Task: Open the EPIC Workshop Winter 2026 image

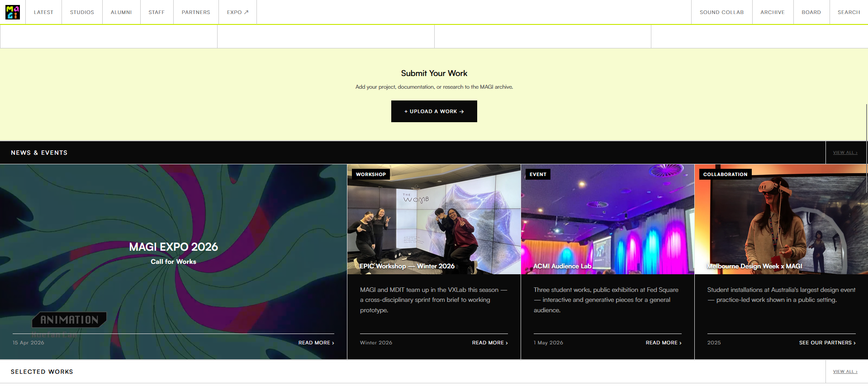Action: [434, 219]
